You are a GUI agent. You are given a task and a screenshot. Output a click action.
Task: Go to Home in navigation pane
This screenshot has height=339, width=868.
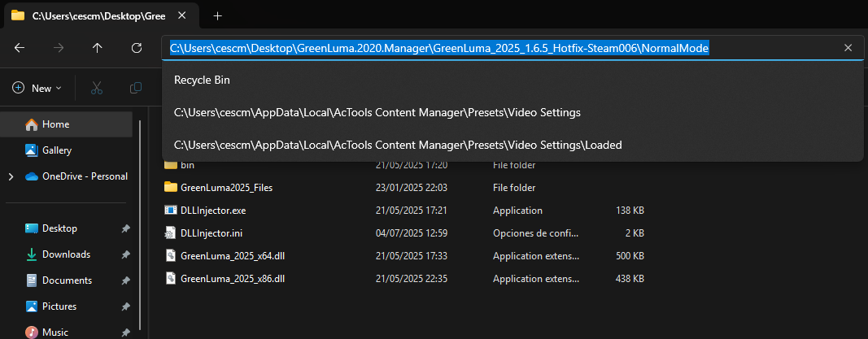pos(55,124)
